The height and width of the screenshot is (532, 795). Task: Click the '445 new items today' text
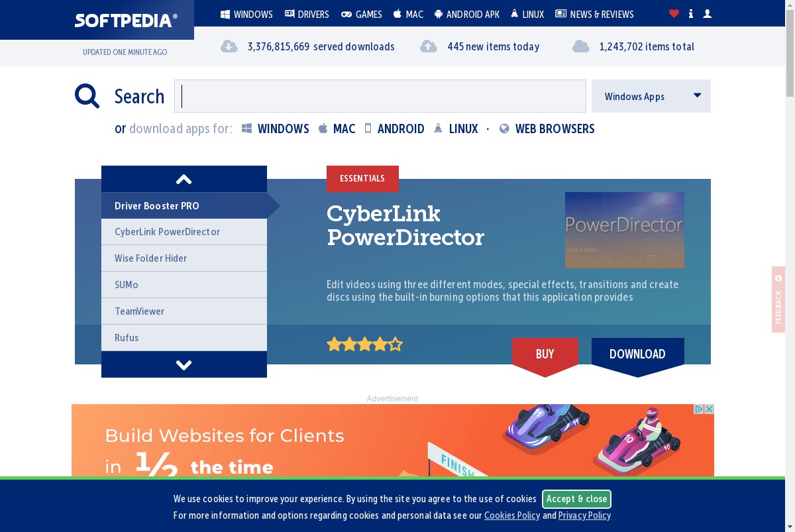pyautogui.click(x=493, y=46)
